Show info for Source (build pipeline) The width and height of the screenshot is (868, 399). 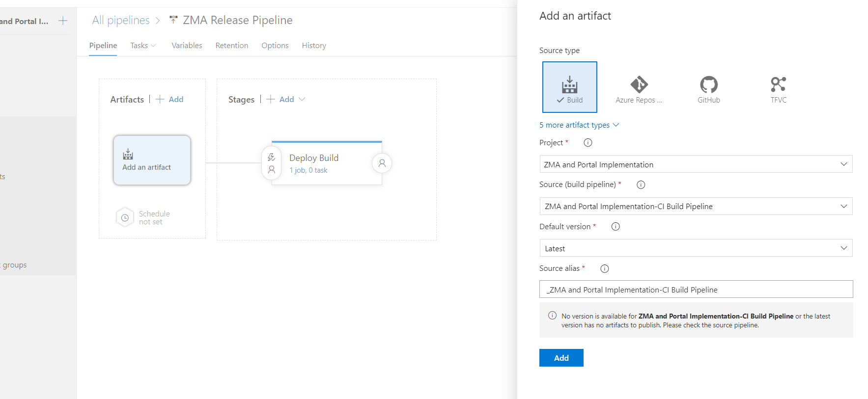point(641,185)
